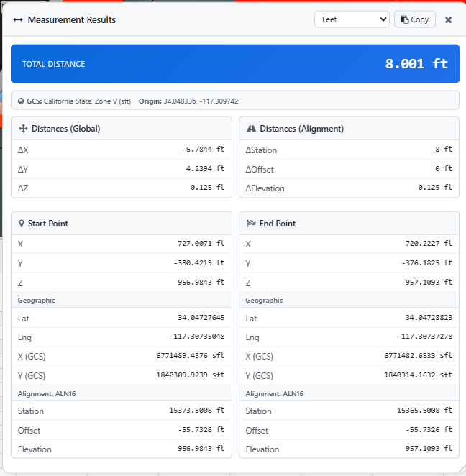Image resolution: width=466 pixels, height=476 pixels.
Task: Close the Measurement Results dialog
Action: [x=448, y=20]
